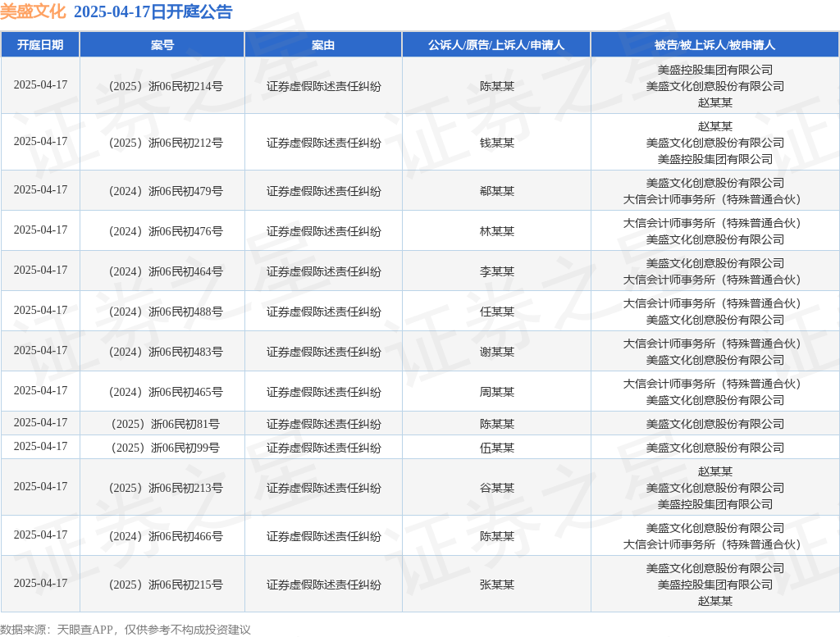840x637 pixels.
Task: Select plaintiff 郗某某
Action: coord(496,191)
